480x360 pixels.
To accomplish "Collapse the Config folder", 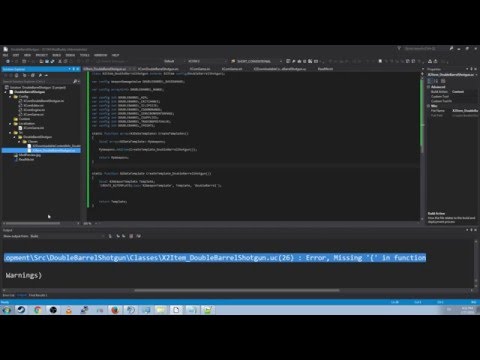I will pyautogui.click(x=11, y=97).
